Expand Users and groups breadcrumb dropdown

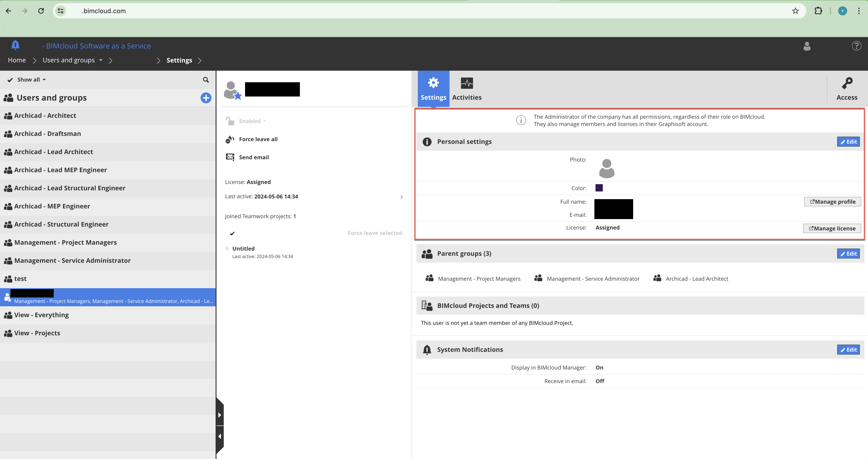point(101,60)
